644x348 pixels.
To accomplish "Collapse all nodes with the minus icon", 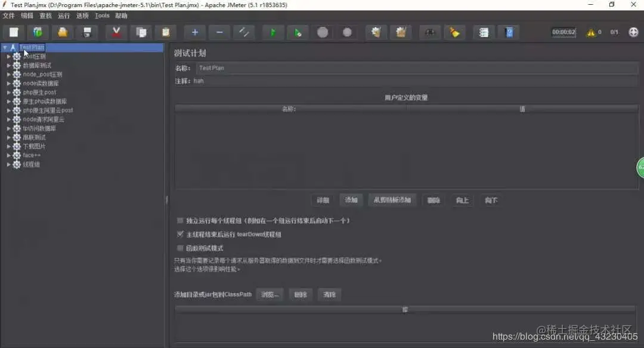I will (x=219, y=32).
